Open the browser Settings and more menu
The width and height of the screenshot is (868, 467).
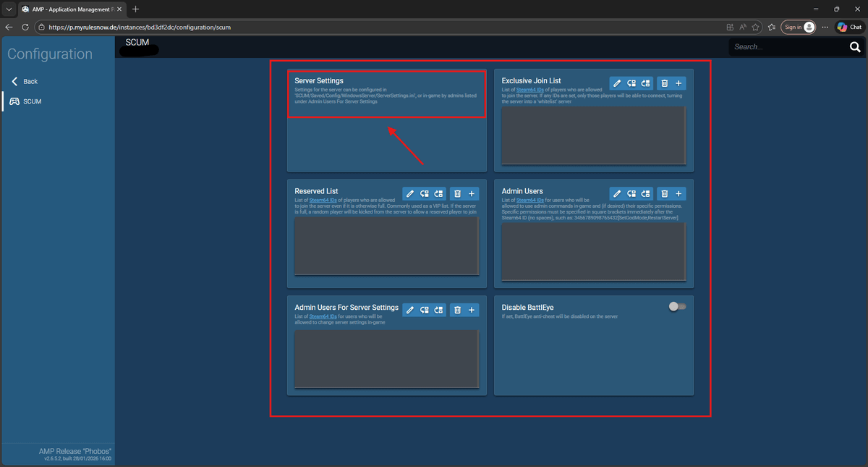[824, 27]
